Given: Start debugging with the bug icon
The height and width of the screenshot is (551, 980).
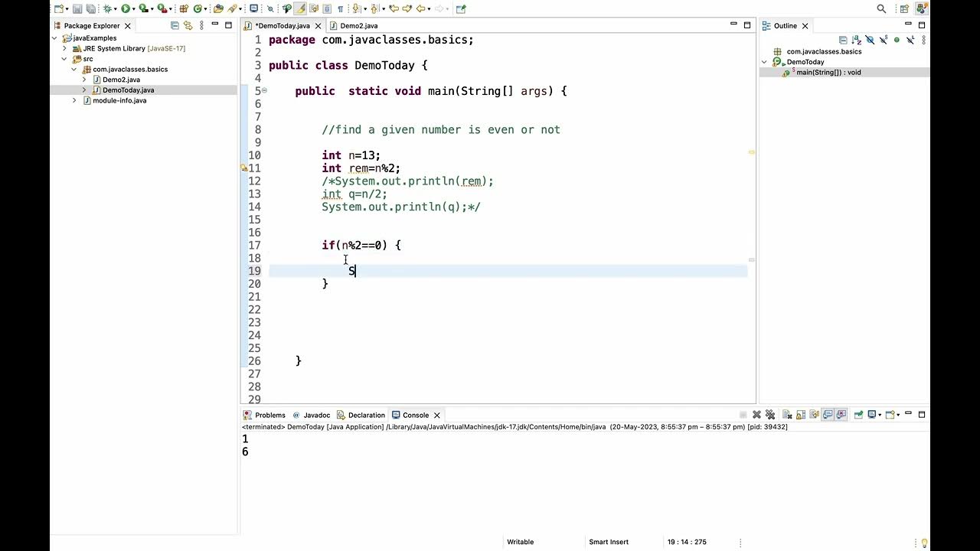Looking at the screenshot, I should coord(107,9).
